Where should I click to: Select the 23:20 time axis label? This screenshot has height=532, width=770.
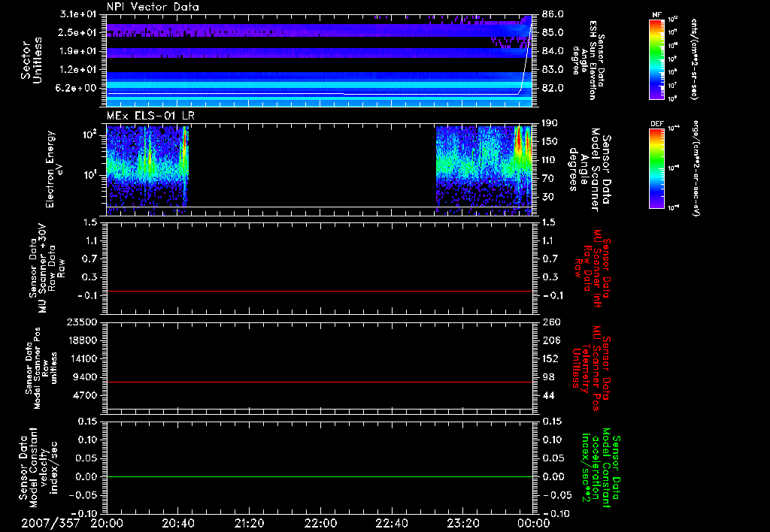click(x=462, y=522)
